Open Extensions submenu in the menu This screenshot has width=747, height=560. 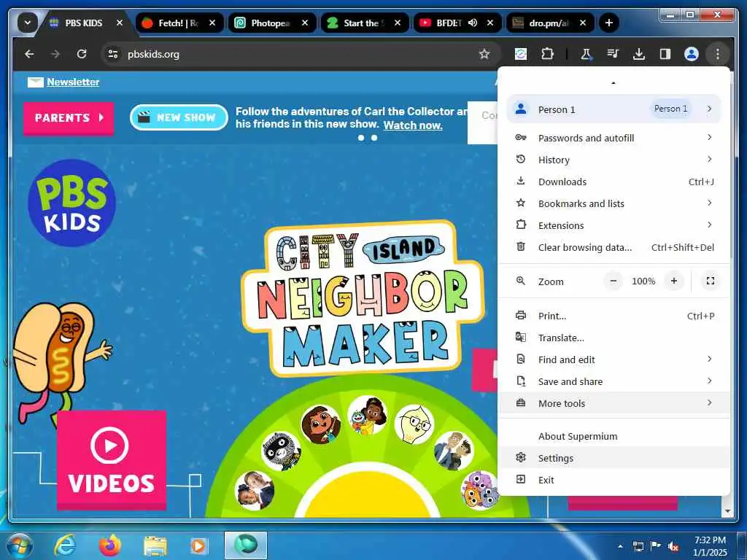pos(614,226)
